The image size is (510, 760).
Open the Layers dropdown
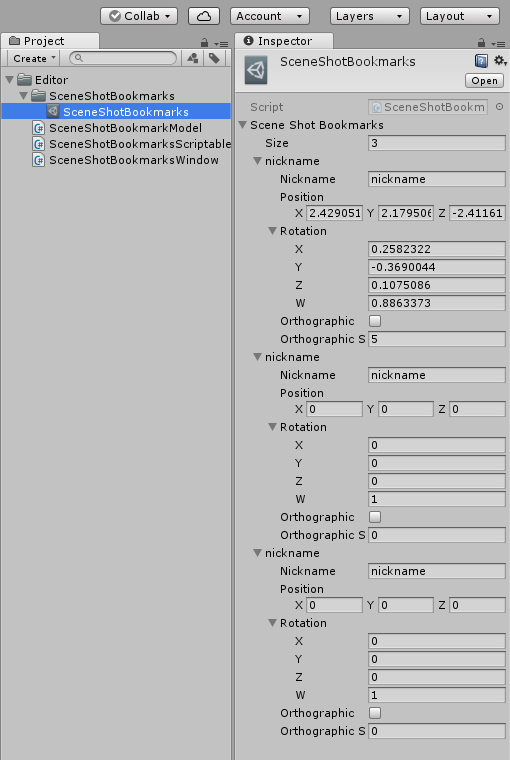point(370,16)
